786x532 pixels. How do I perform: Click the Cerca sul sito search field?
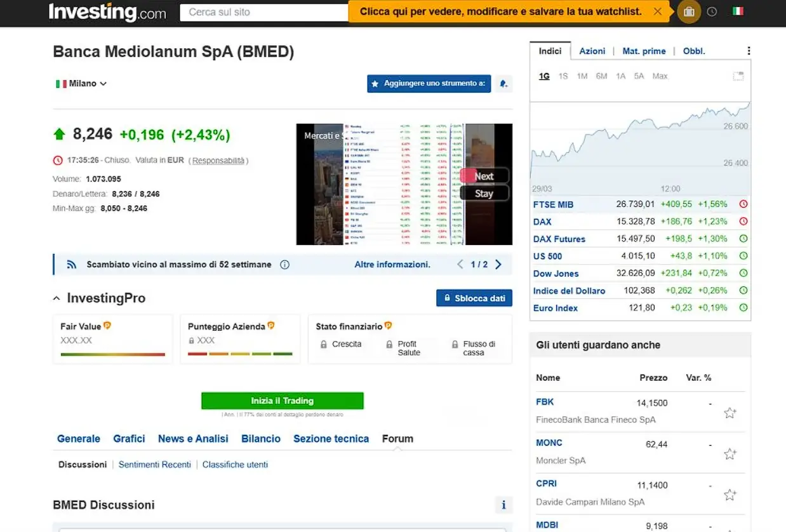click(265, 12)
